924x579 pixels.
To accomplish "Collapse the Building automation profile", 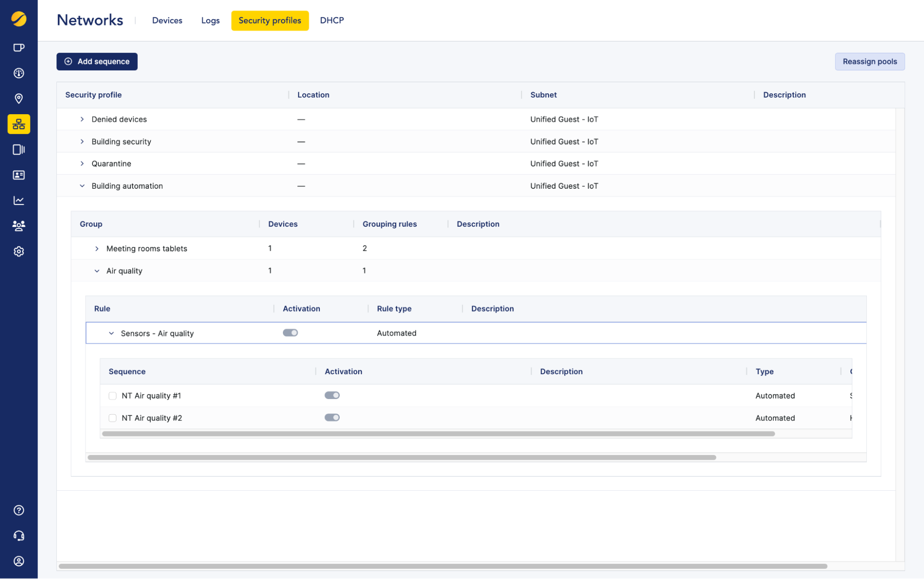I will 82,185.
